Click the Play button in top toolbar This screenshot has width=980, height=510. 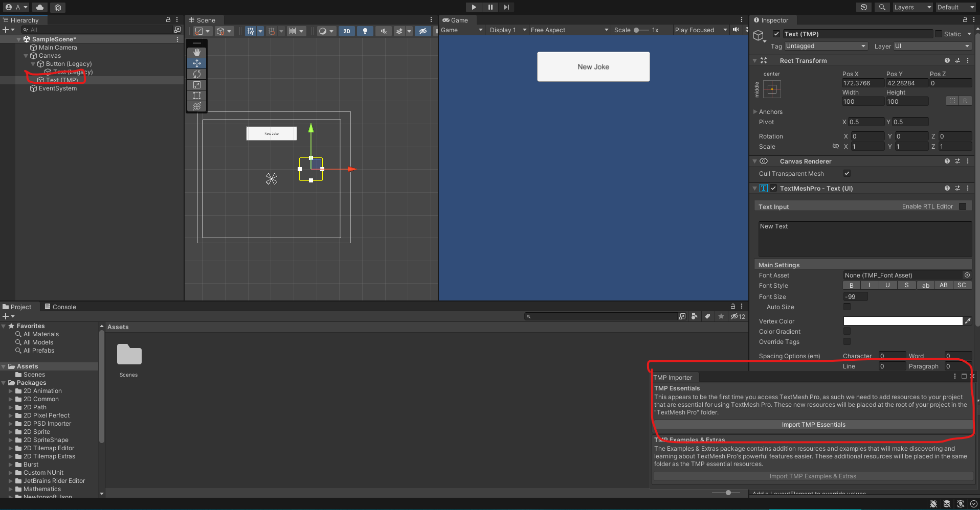pyautogui.click(x=474, y=7)
